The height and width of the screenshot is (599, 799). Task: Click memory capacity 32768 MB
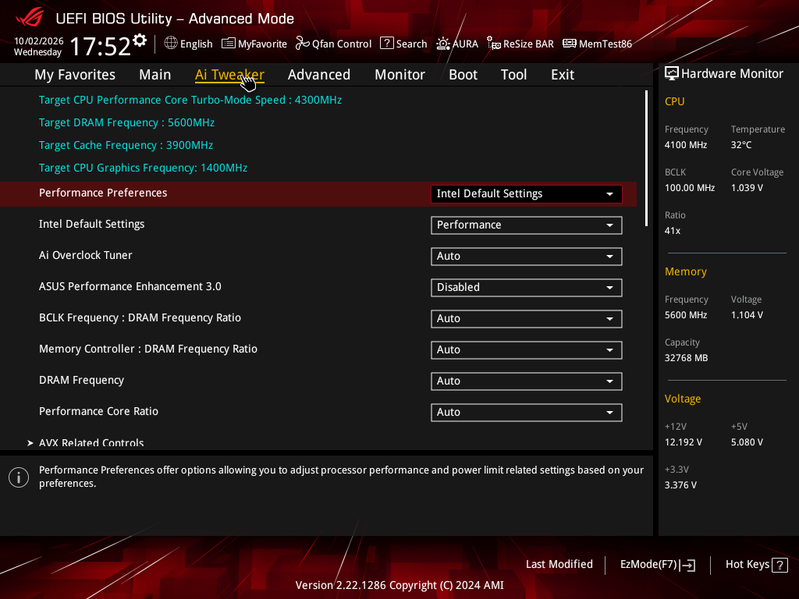click(x=686, y=358)
